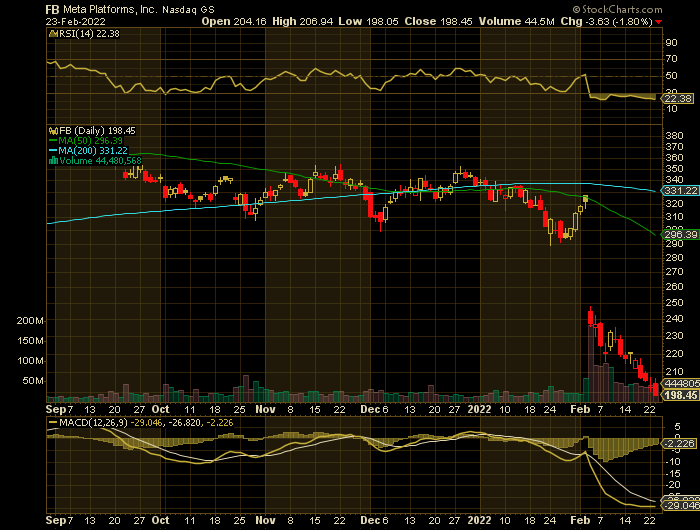The height and width of the screenshot is (530, 700).
Task: Click the -20 level on MACD axis
Action: pos(673,485)
